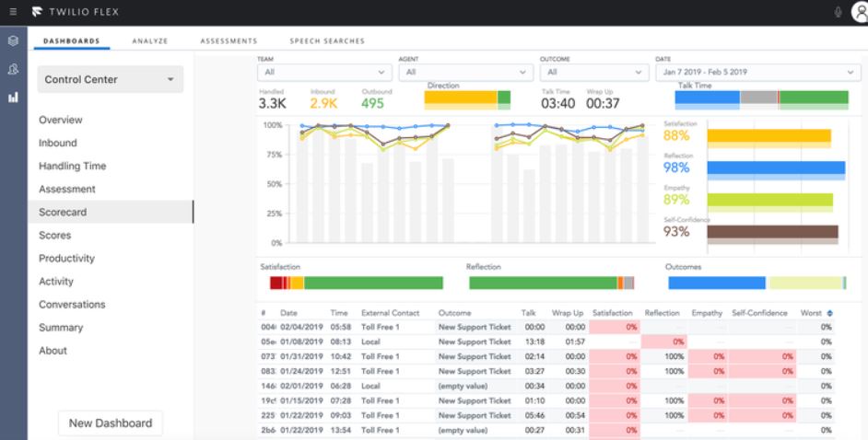Toggle the microphone icon in header
868x440 pixels.
click(x=839, y=12)
